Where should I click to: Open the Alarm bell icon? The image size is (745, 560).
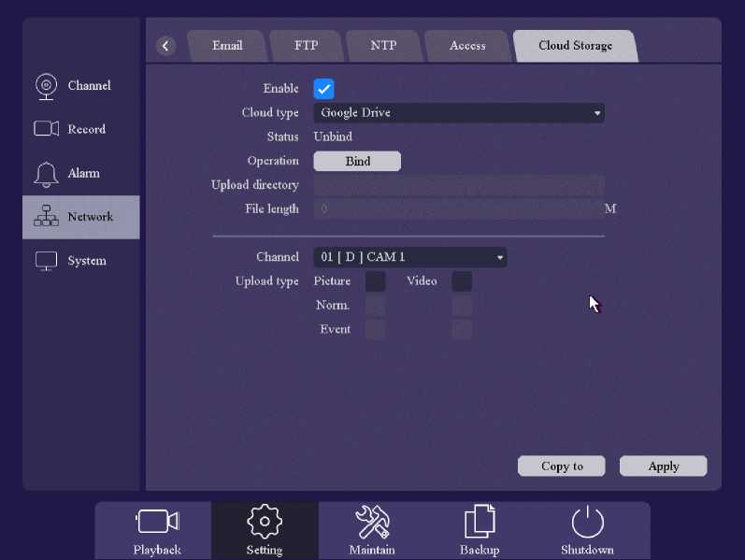tap(46, 174)
